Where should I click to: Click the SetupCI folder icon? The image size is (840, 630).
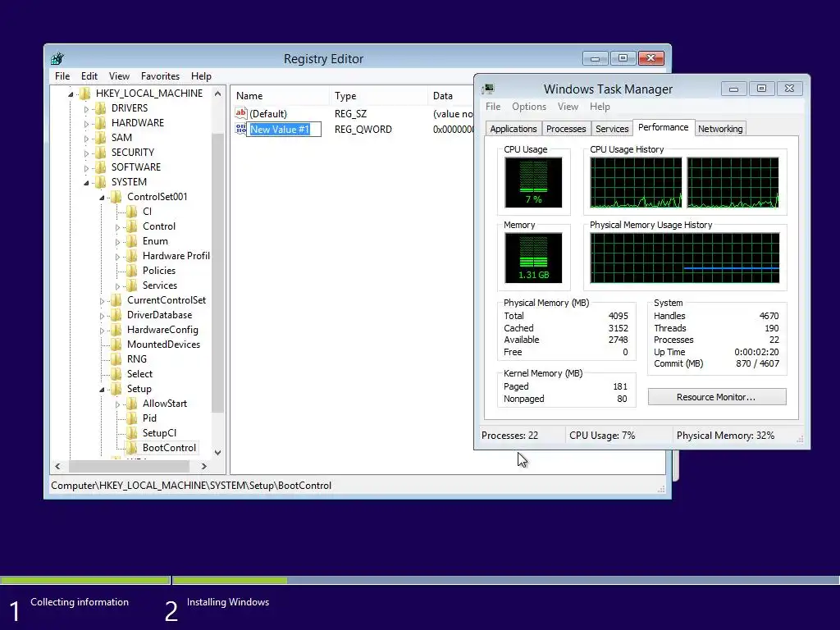[132, 433]
